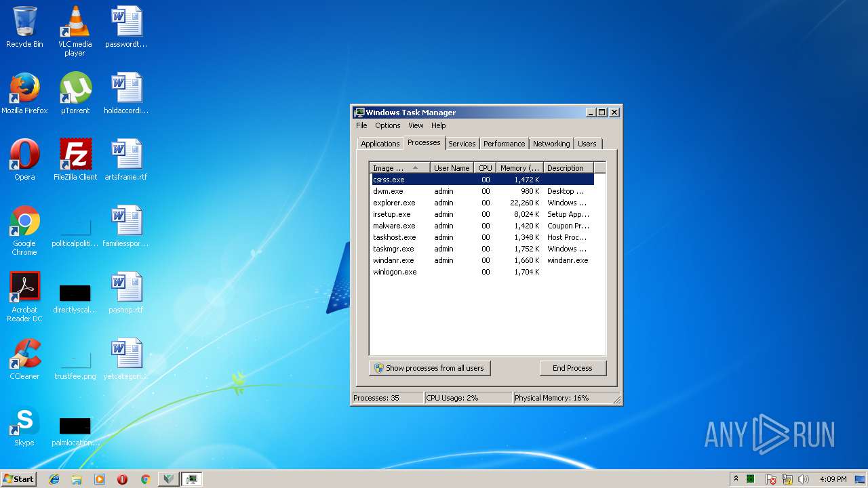Open Windows Media Player in taskbar
Screen dimensions: 868x488
(100, 479)
